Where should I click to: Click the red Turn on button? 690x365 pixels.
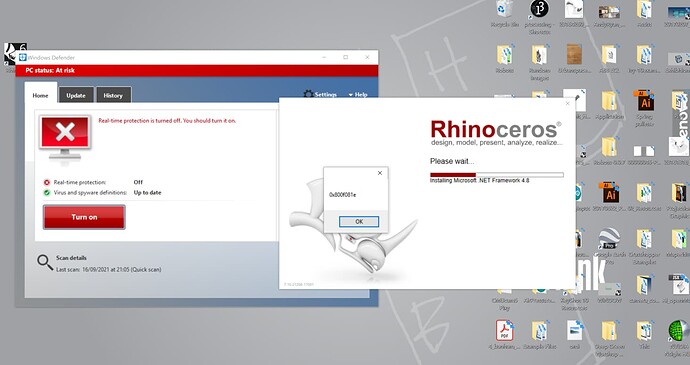tap(84, 217)
